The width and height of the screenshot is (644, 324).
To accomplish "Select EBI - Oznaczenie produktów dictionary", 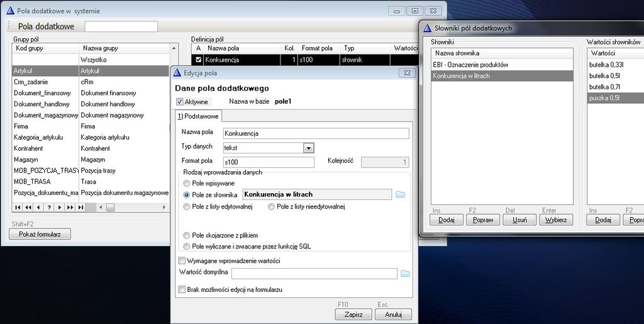I will tap(502, 64).
